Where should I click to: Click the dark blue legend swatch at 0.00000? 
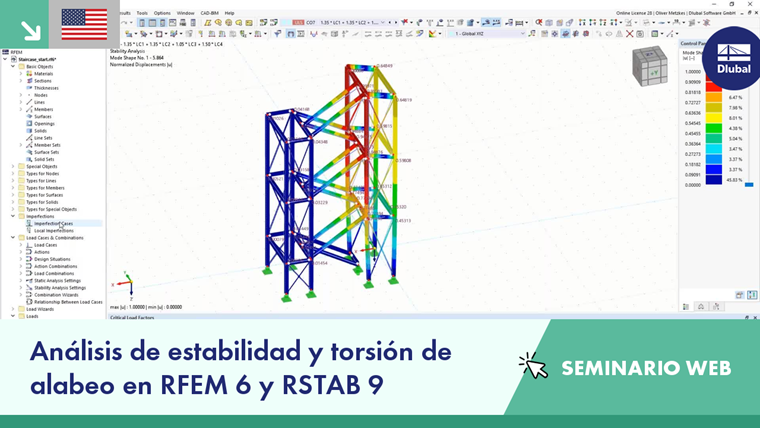[x=713, y=179]
